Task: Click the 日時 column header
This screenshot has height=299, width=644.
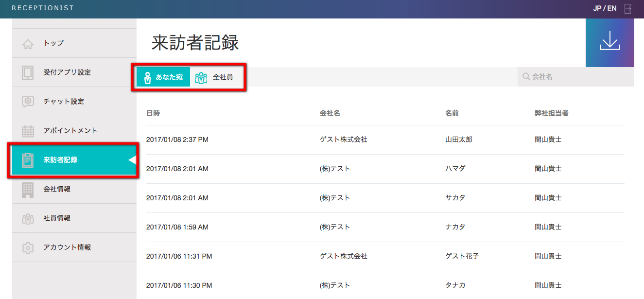Action: click(153, 113)
